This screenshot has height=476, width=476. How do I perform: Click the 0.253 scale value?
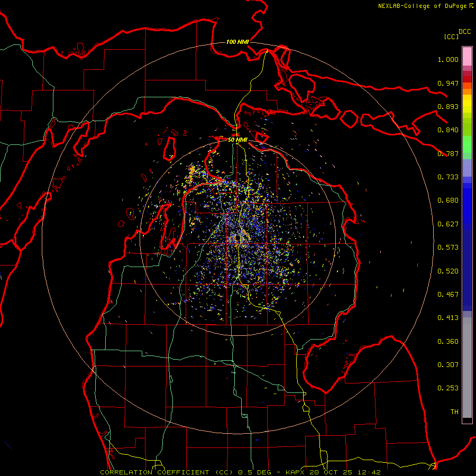448,388
